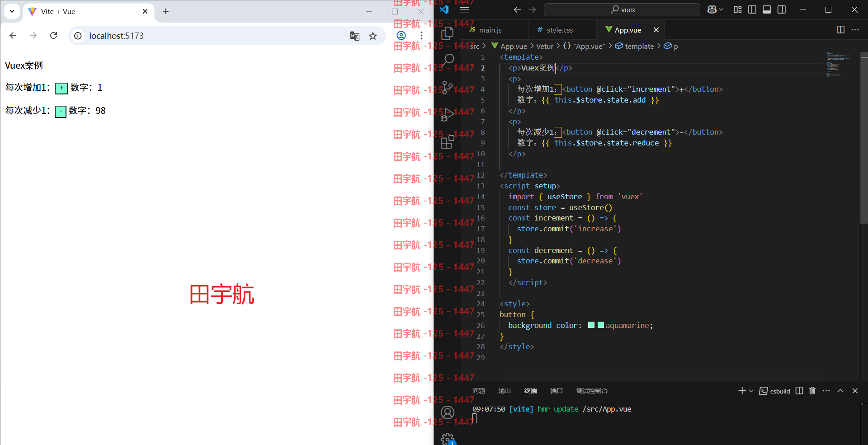Switch to the 终端 panel tab
This screenshot has height=445, width=868.
(531, 391)
